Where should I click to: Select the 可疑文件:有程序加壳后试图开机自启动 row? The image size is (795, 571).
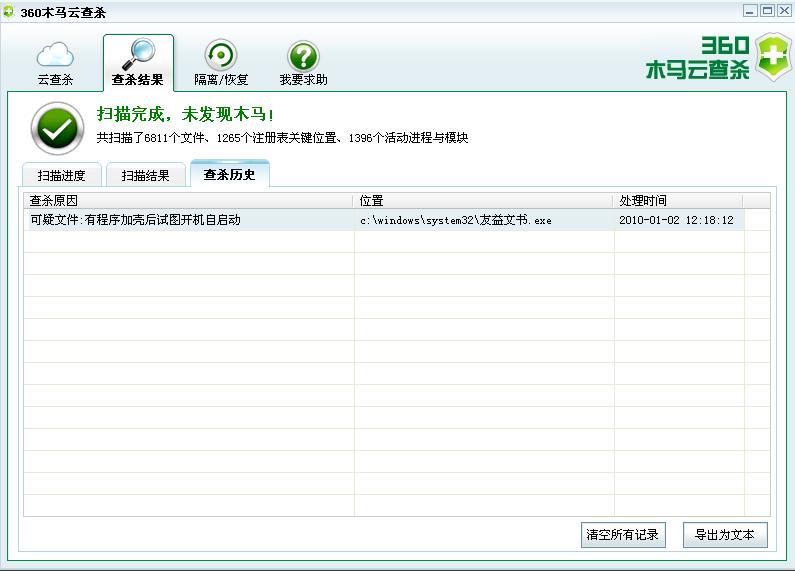click(x=384, y=220)
